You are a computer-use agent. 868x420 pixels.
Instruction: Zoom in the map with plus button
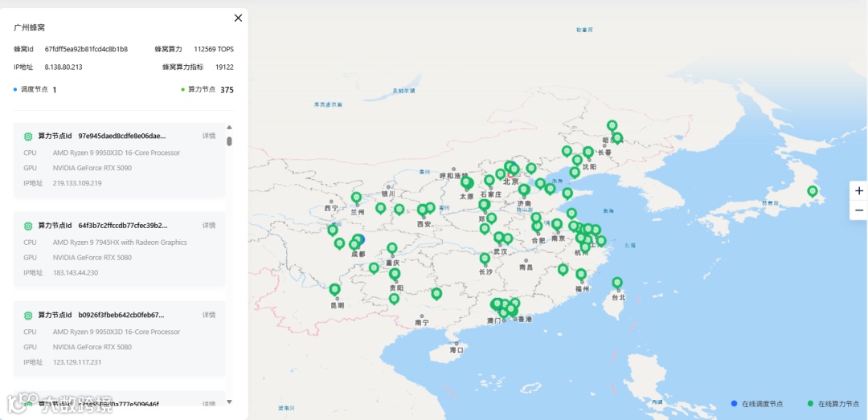tap(858, 191)
